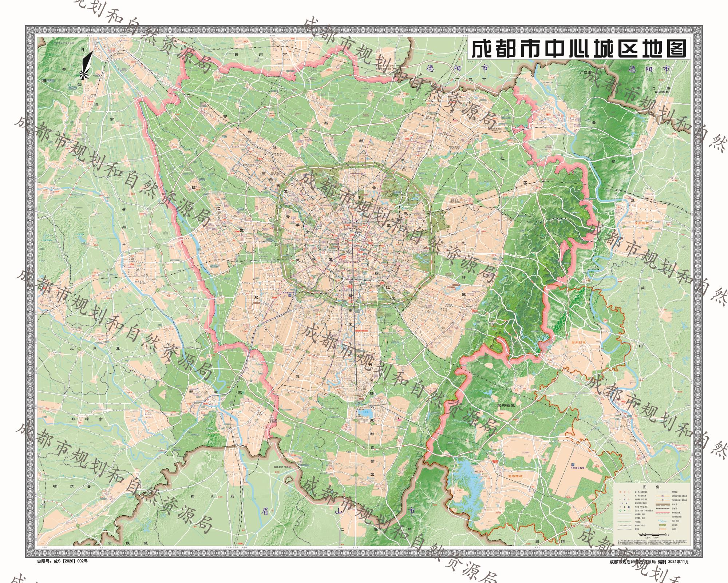Click the 眉 character of 眉山市
This screenshot has width=728, height=583.
click(x=265, y=511)
